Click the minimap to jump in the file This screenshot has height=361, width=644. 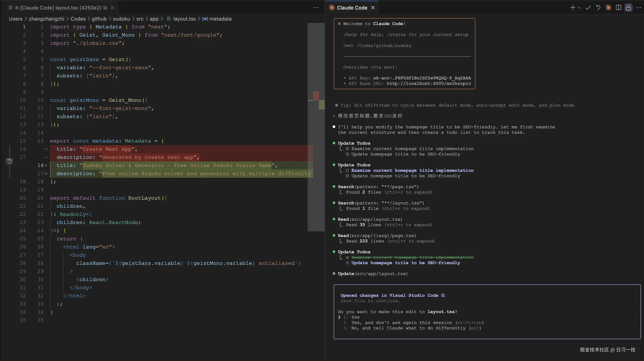point(316,125)
